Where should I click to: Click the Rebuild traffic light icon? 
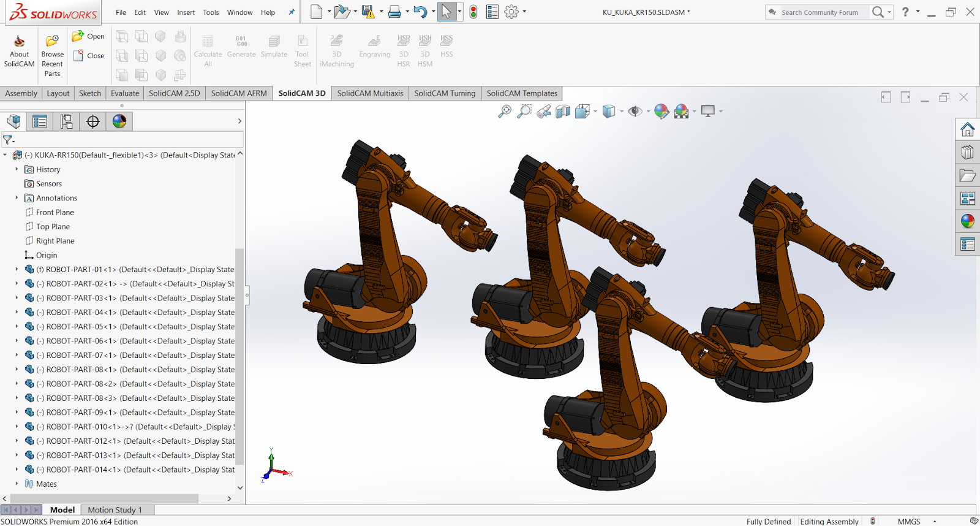coord(473,12)
